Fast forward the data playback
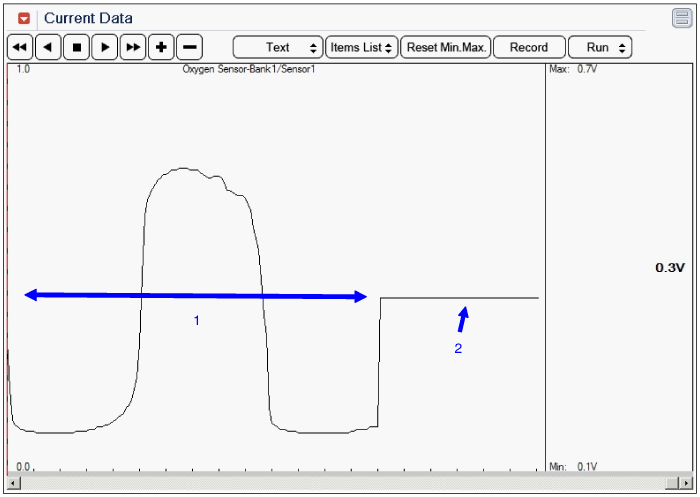 click(x=133, y=47)
